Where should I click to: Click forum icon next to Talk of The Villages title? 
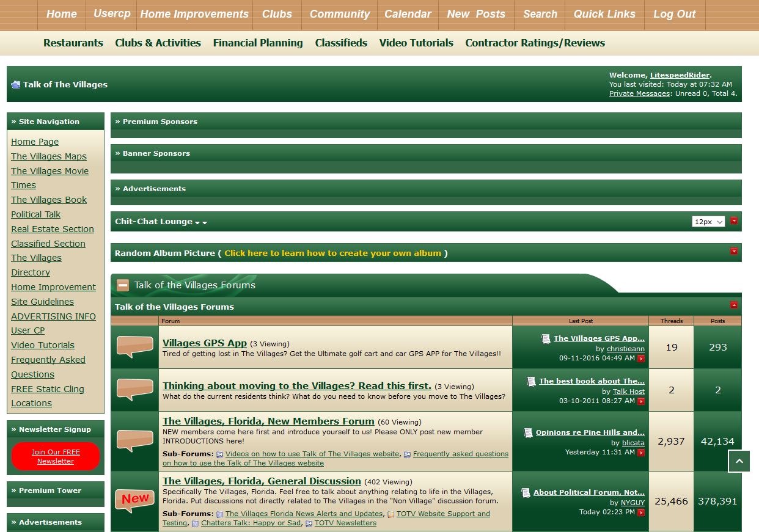click(x=16, y=85)
